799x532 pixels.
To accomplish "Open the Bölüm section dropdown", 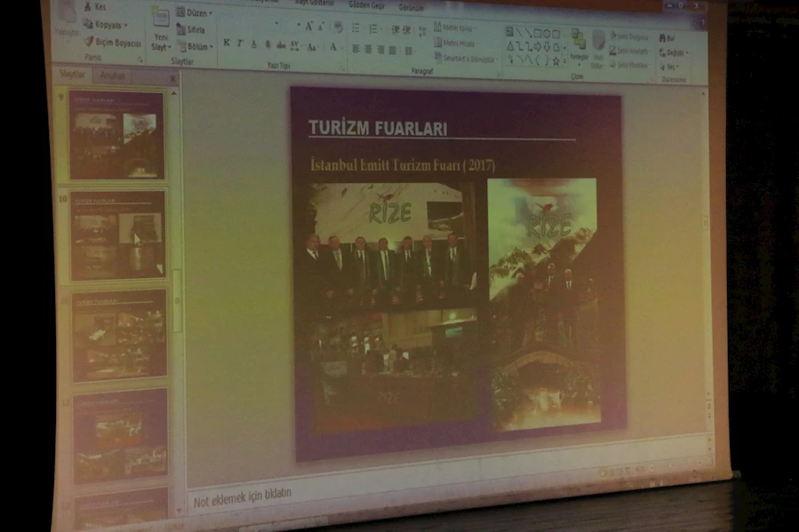I will 196,47.
